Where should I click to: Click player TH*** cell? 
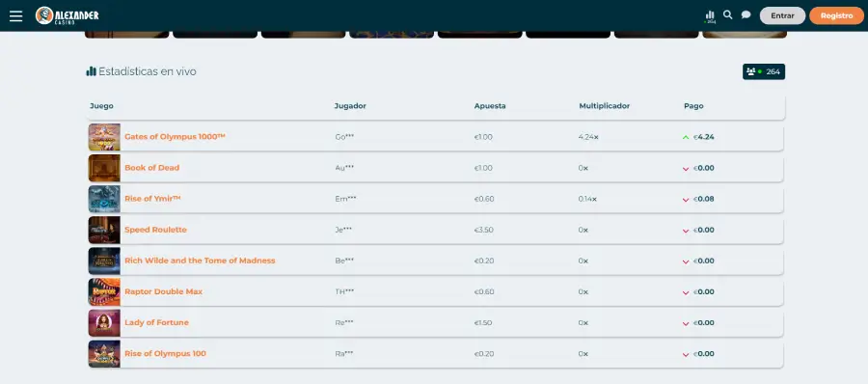344,292
